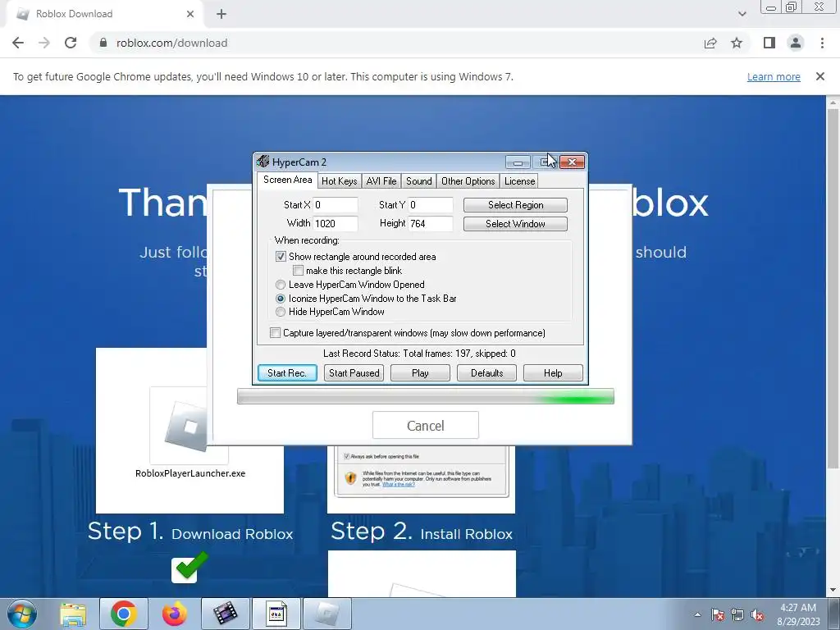Minimize the HyperCam 2 window
Image resolution: width=840 pixels, height=630 pixels.
pos(518,162)
